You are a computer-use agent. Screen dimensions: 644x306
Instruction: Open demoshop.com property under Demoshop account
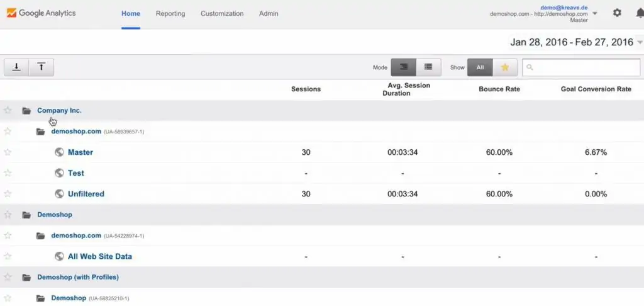click(76, 235)
